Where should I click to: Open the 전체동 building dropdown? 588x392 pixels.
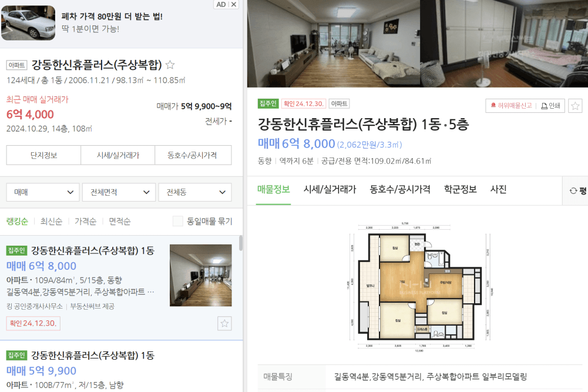(x=195, y=192)
